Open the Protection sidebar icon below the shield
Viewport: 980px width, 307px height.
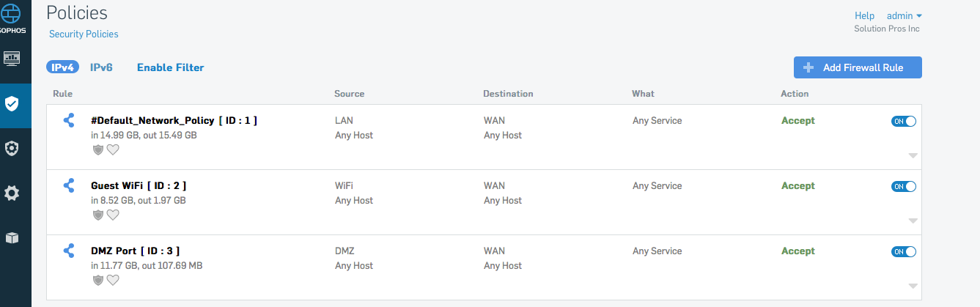12,148
